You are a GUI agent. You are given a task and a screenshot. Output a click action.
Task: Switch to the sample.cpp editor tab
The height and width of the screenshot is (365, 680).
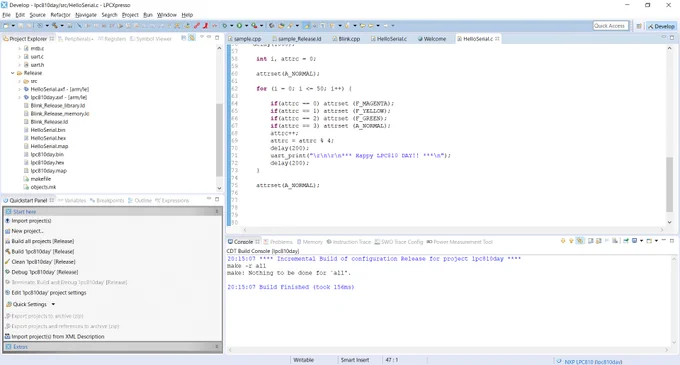(x=245, y=39)
